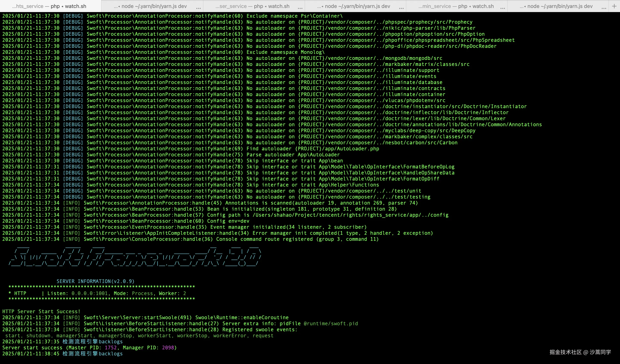The width and height of the screenshot is (620, 364).
Task: Click the SERVER INFORMATION(v2.0.9) heading
Action: pyautogui.click(x=95, y=281)
